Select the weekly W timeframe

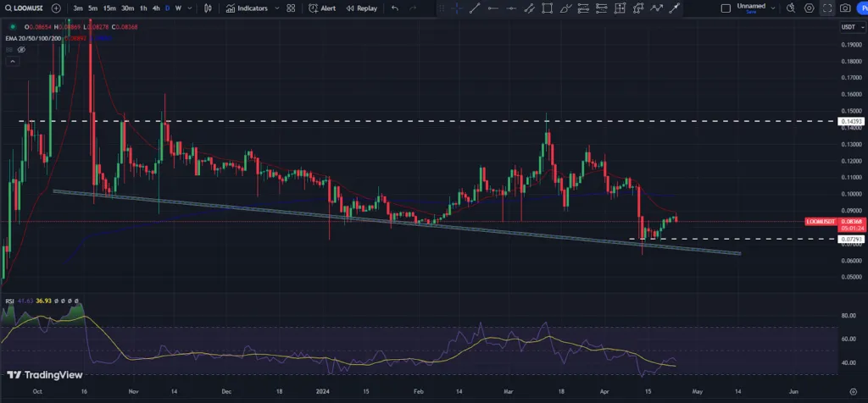[x=178, y=8]
